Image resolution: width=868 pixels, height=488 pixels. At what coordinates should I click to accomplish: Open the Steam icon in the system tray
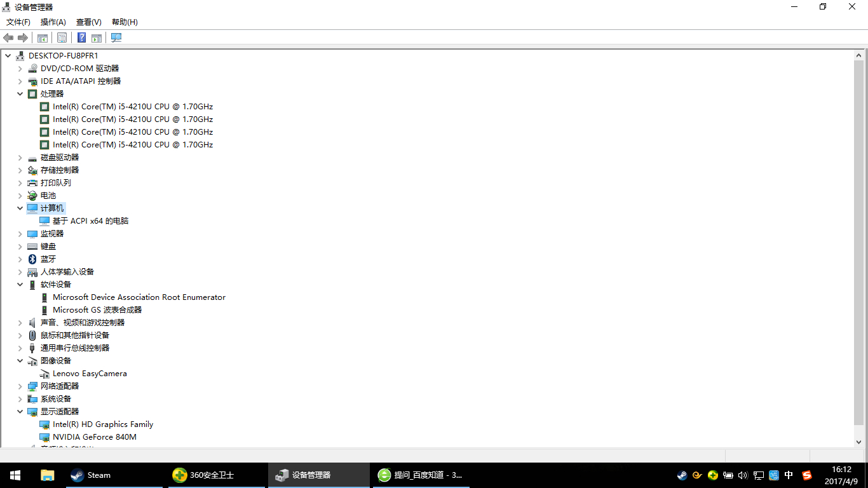[682, 475]
